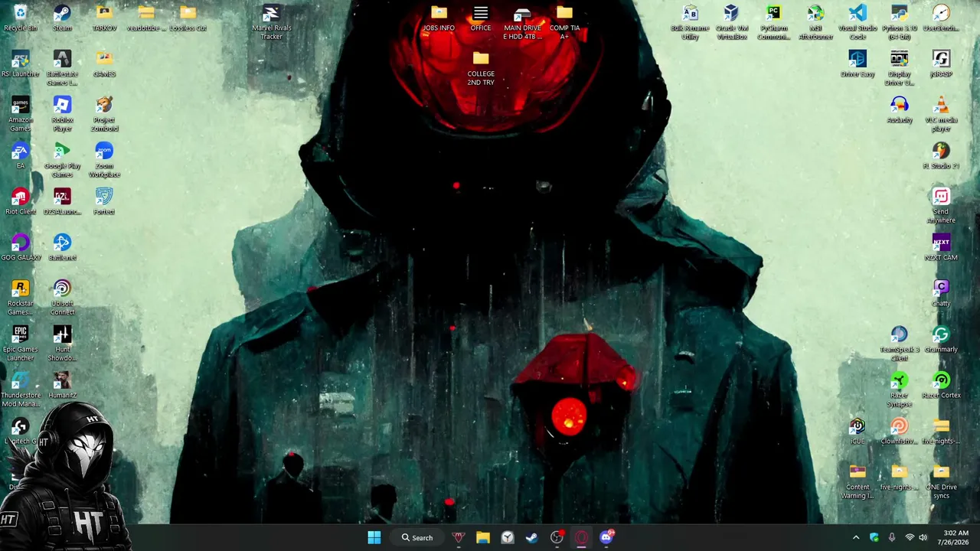Select the Roblox Player shortcut

pos(62,114)
